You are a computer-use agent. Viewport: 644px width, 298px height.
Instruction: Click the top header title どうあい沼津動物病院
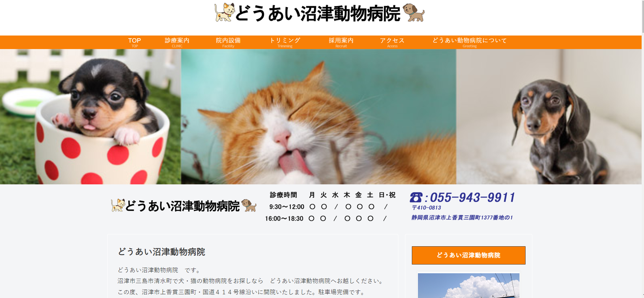click(x=318, y=14)
